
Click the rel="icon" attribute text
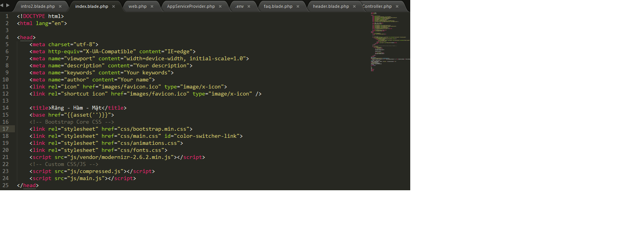(x=64, y=87)
